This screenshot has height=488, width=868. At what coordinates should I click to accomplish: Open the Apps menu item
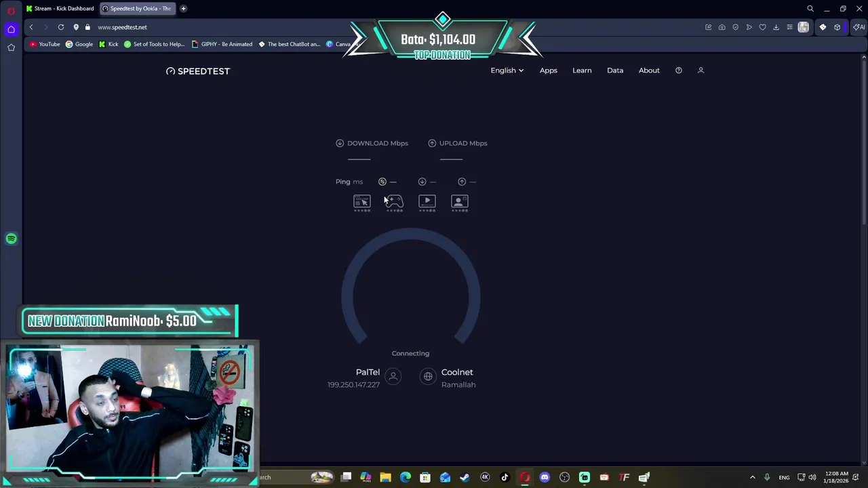(548, 70)
